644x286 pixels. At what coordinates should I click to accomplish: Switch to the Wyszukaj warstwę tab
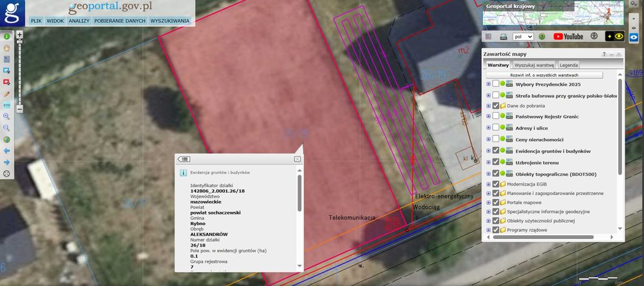coord(535,65)
